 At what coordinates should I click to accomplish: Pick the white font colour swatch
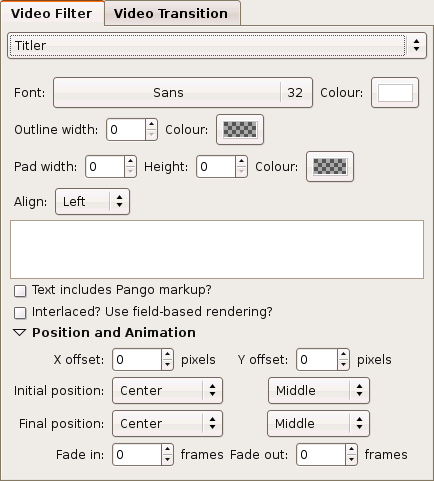click(395, 93)
